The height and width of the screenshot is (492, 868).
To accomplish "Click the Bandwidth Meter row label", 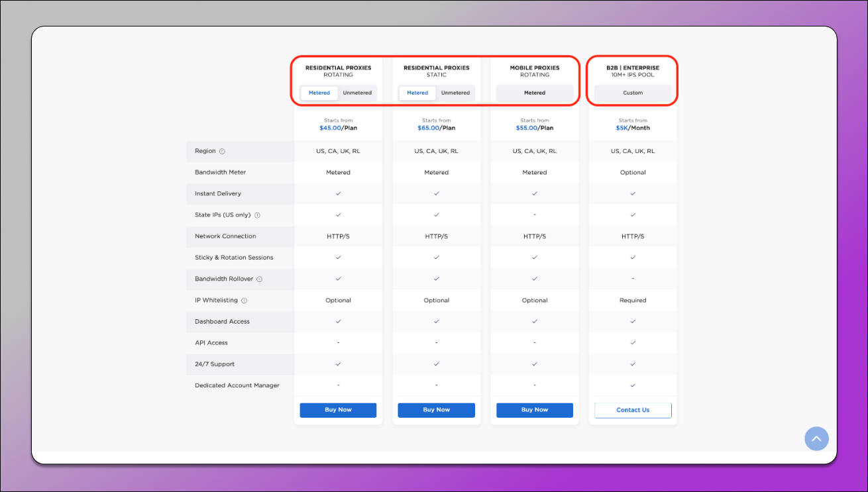I will point(221,172).
